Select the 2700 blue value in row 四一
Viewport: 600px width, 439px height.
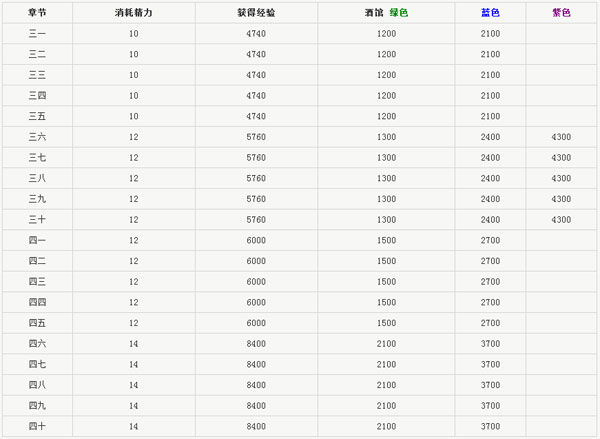pyautogui.click(x=490, y=240)
